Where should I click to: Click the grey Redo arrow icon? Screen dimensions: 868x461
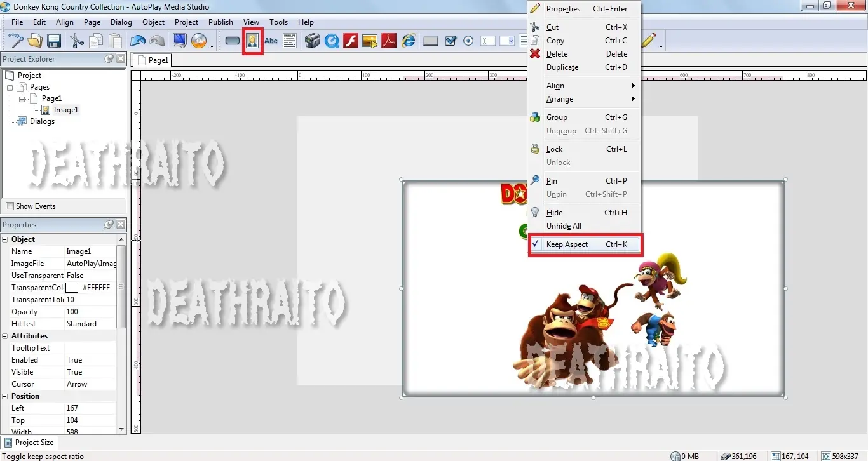point(157,41)
